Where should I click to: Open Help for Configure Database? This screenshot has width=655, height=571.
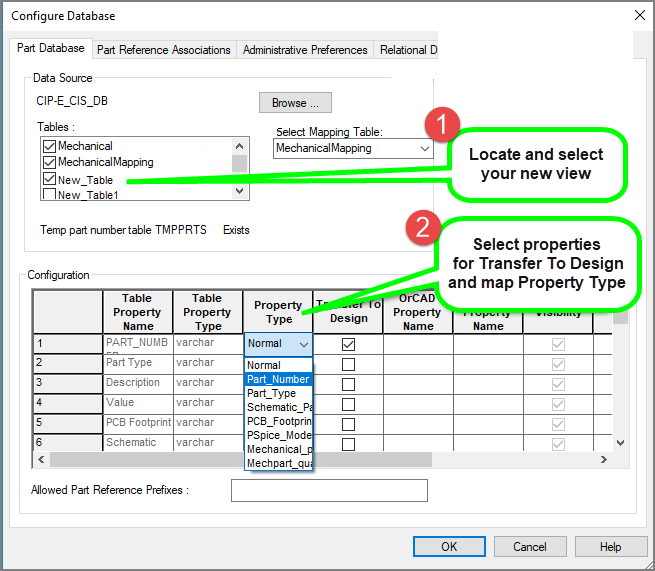click(611, 547)
